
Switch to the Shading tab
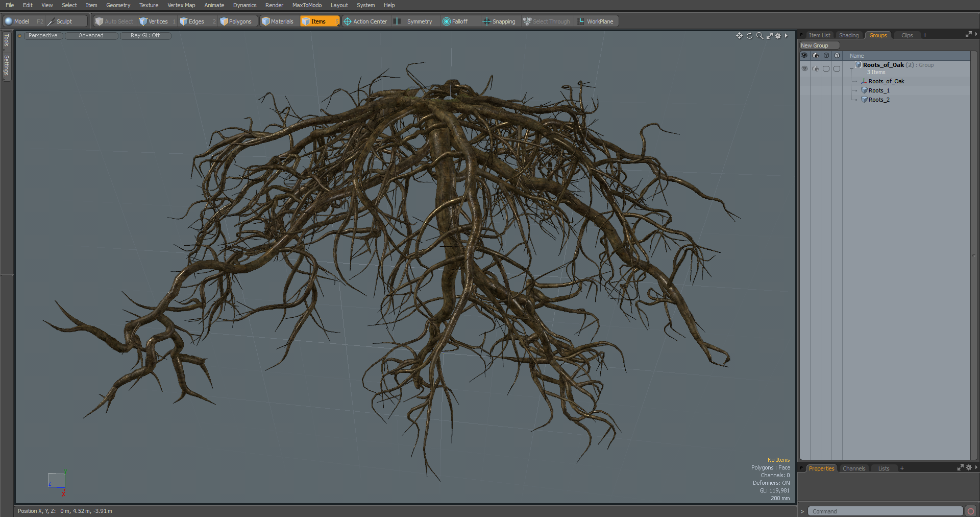coord(849,35)
